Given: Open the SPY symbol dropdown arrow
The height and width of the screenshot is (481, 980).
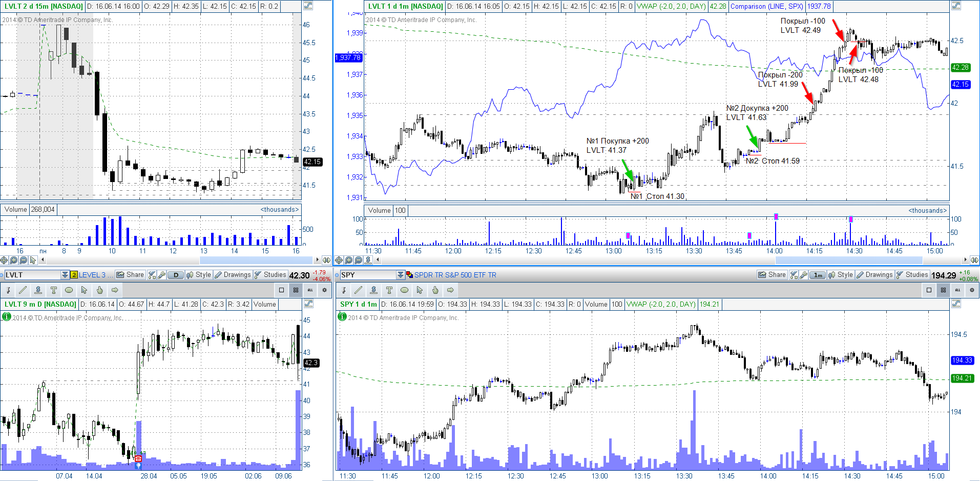Looking at the screenshot, I should (401, 275).
